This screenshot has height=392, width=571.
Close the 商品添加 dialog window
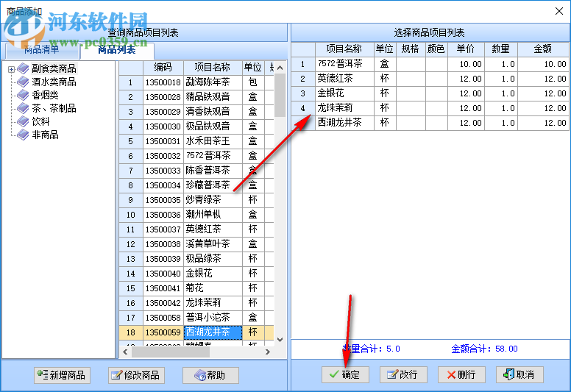tap(559, 11)
